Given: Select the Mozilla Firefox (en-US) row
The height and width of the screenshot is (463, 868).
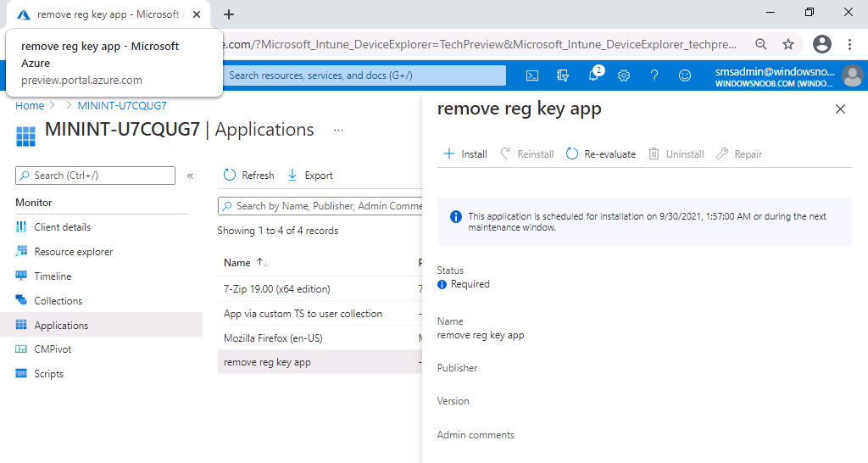Looking at the screenshot, I should click(320, 337).
